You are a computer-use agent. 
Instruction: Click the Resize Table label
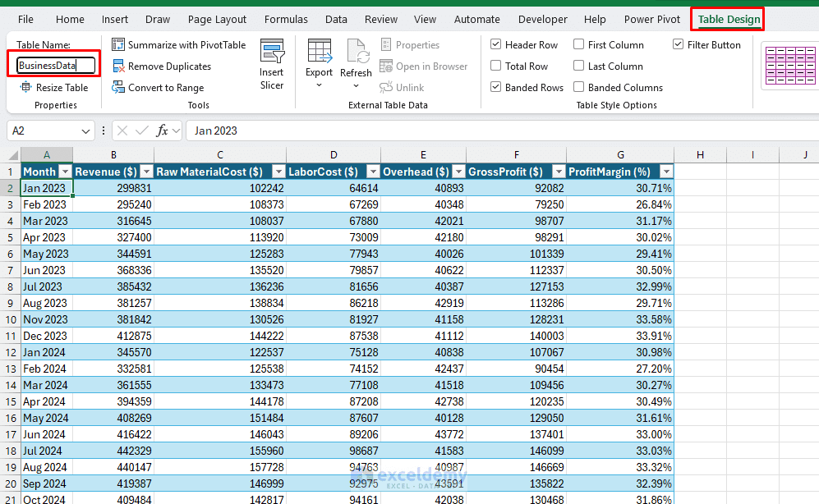[62, 88]
